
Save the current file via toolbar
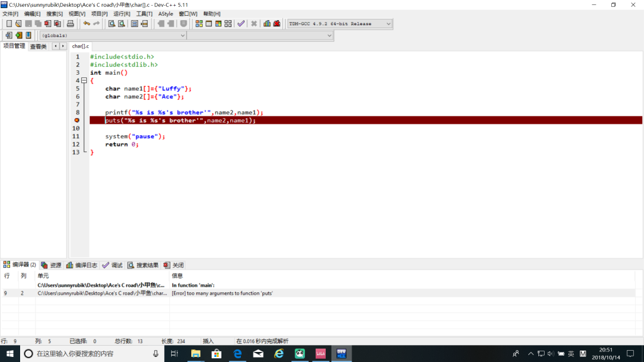point(28,24)
